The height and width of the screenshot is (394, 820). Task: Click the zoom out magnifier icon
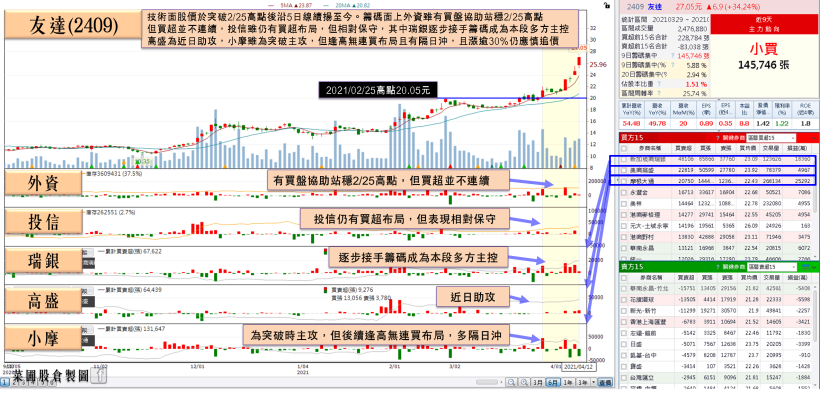click(x=511, y=382)
